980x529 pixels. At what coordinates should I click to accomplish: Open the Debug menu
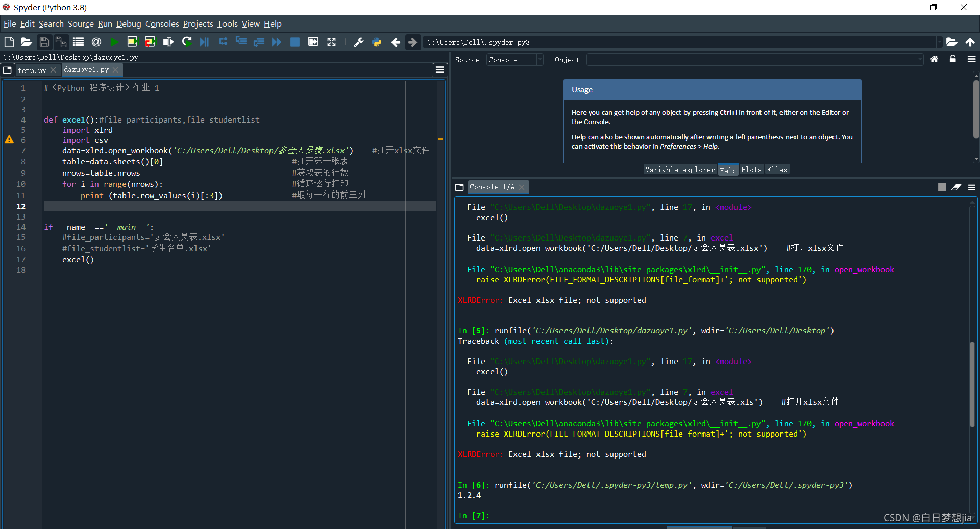(129, 23)
